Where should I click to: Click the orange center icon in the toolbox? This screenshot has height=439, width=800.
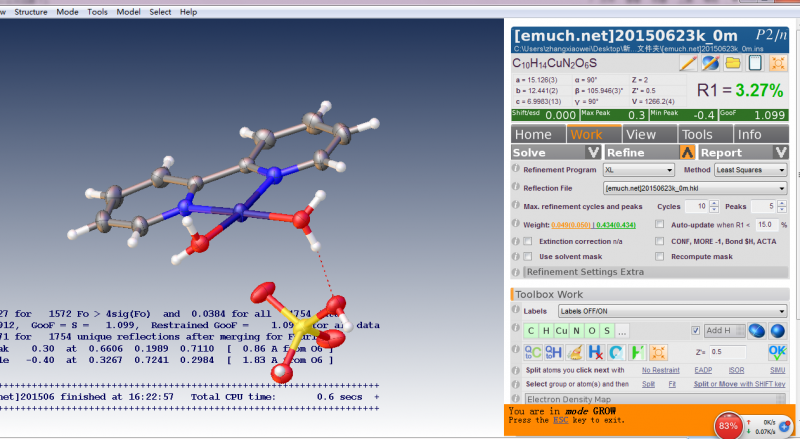pyautogui.click(x=658, y=352)
